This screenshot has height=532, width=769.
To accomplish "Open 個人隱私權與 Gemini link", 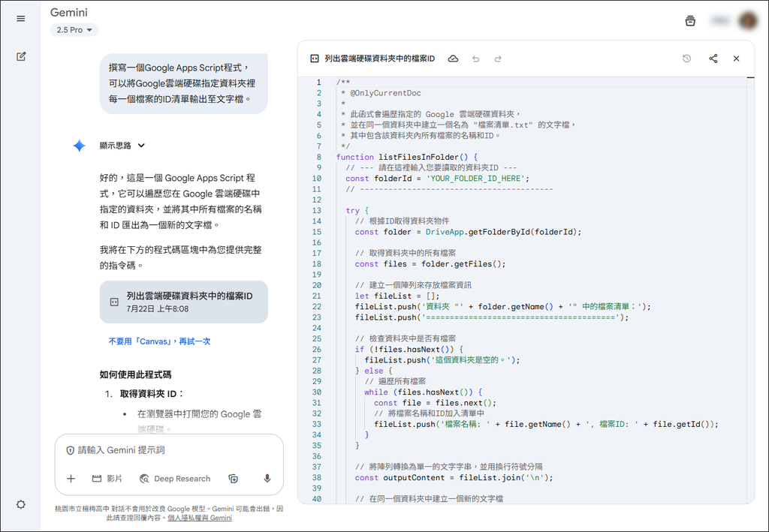I will (x=200, y=518).
